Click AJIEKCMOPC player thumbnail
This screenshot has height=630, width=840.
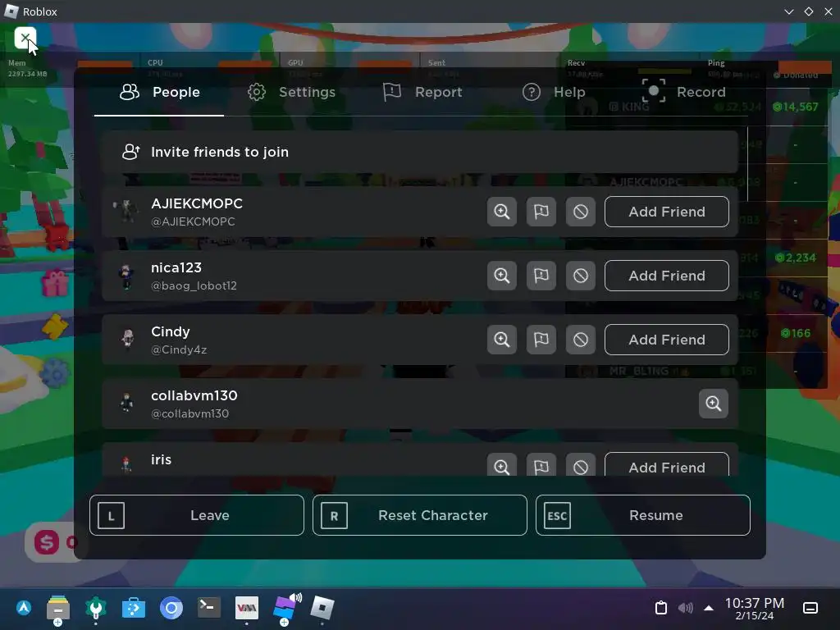click(126, 211)
